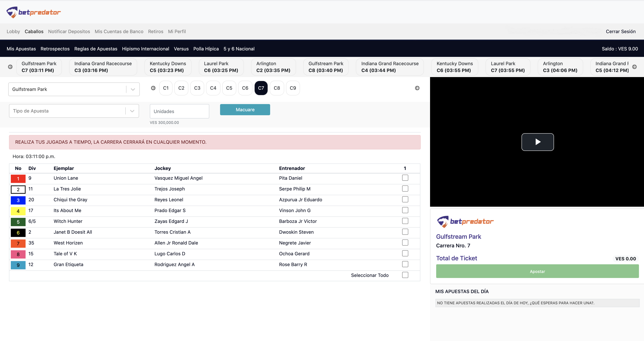Play the live race video
Screen dimensions: 644x341
537,142
